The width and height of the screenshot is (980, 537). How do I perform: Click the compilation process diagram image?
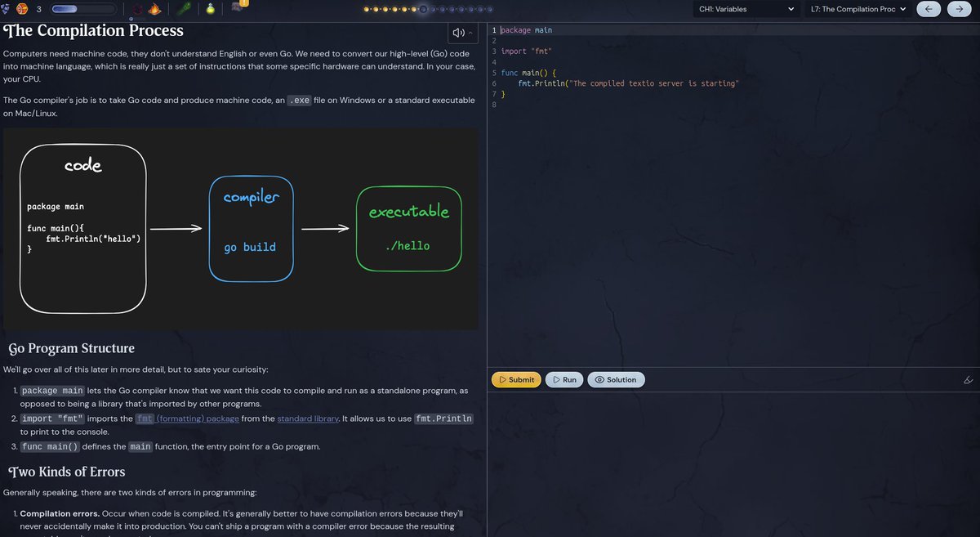[x=241, y=227]
